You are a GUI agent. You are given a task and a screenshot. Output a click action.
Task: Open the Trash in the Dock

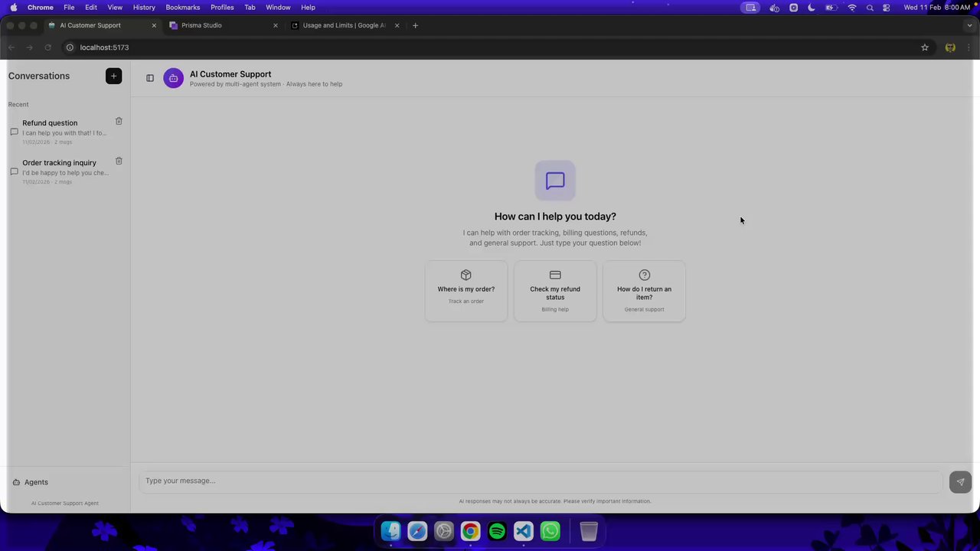click(588, 531)
